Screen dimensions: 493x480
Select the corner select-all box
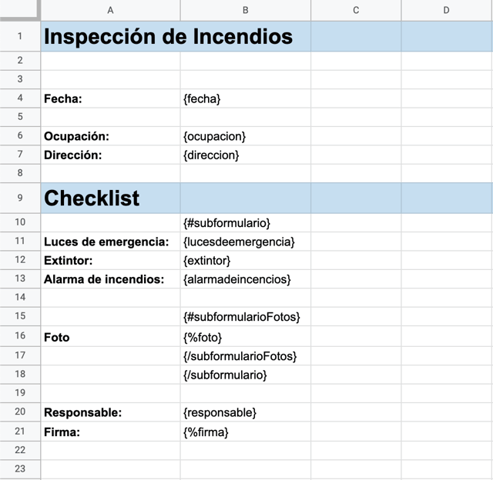pyautogui.click(x=20, y=10)
